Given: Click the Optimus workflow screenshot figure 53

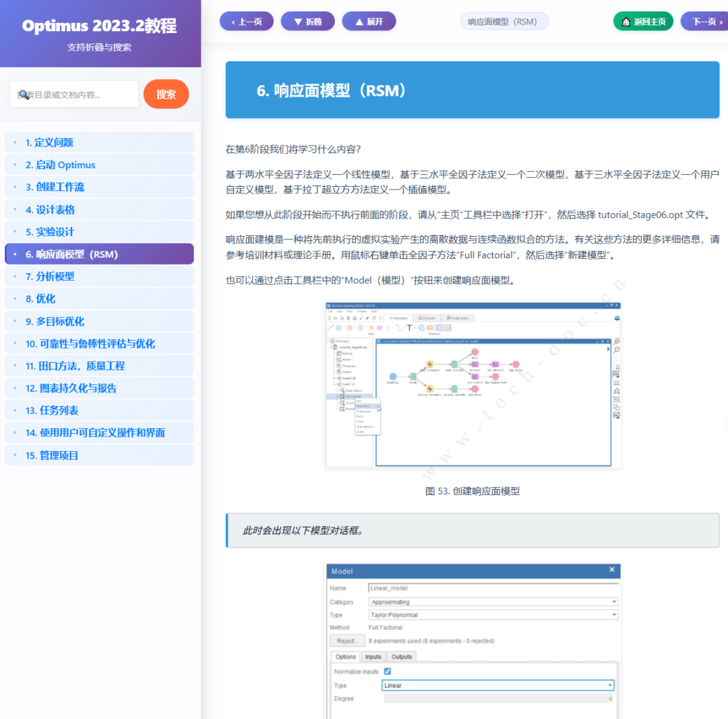Looking at the screenshot, I should (x=473, y=385).
